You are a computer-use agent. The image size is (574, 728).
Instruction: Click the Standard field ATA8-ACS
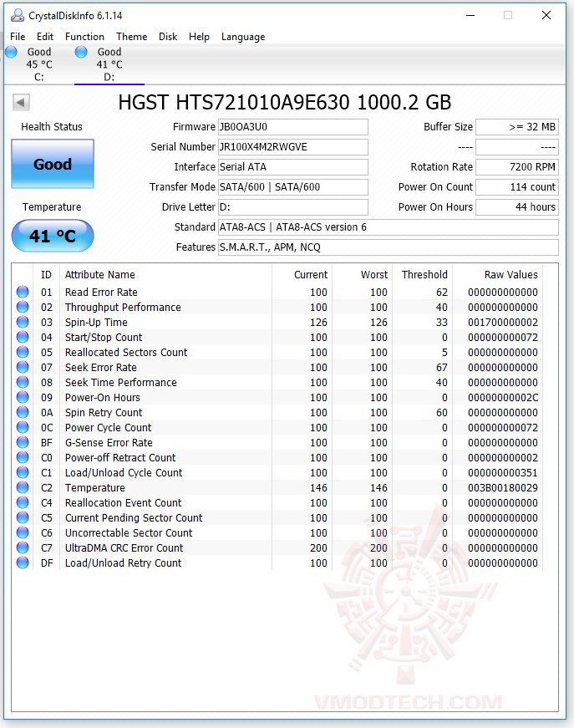pos(389,227)
